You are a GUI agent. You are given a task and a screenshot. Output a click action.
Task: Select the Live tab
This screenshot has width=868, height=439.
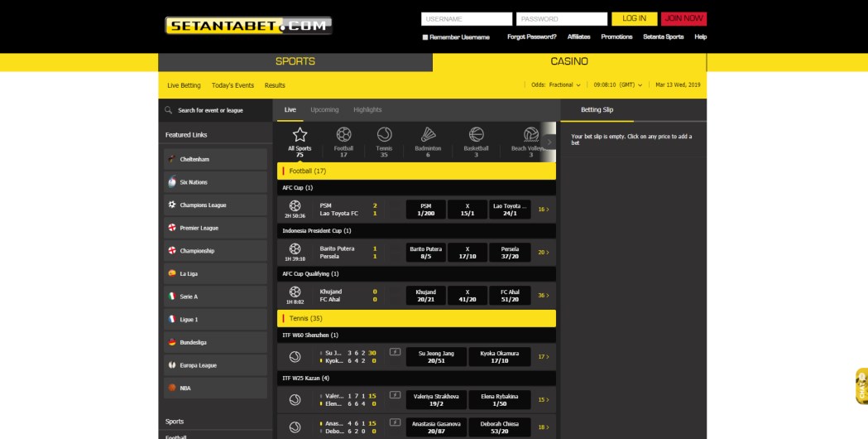290,109
